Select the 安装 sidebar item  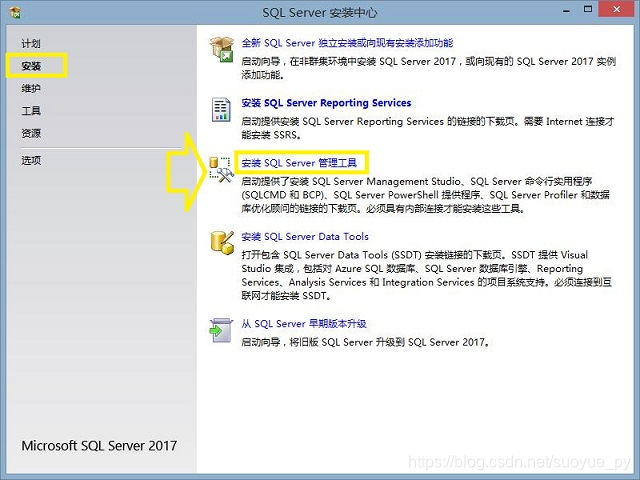click(31, 66)
